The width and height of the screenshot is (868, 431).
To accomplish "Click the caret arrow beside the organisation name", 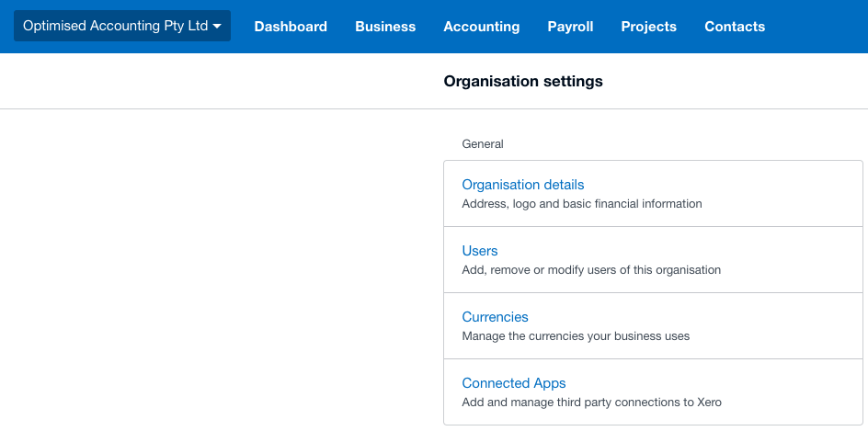I will coord(217,27).
